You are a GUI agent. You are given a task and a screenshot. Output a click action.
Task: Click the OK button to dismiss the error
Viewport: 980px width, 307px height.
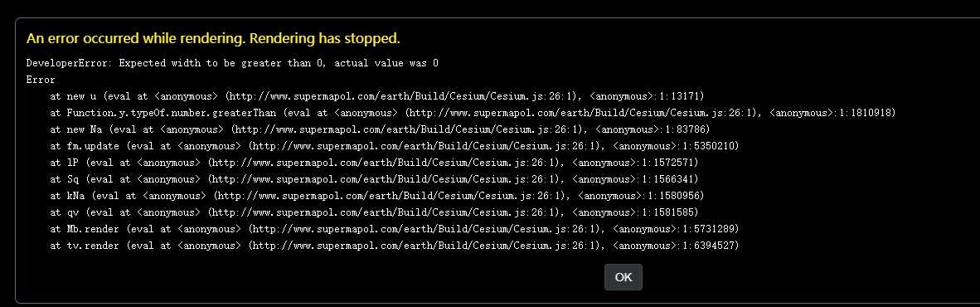click(623, 278)
